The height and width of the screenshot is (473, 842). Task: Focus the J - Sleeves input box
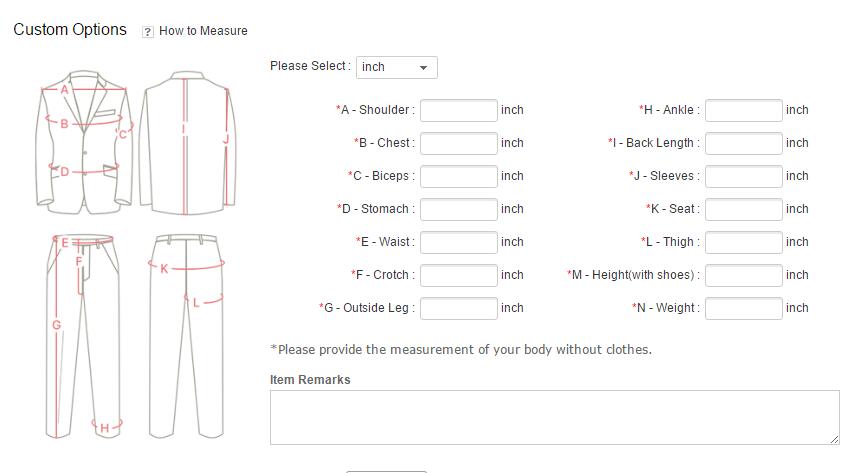tap(743, 176)
